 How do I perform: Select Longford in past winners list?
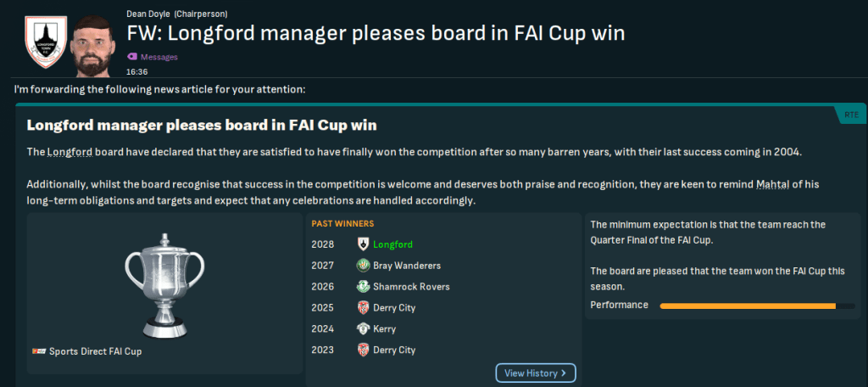392,244
